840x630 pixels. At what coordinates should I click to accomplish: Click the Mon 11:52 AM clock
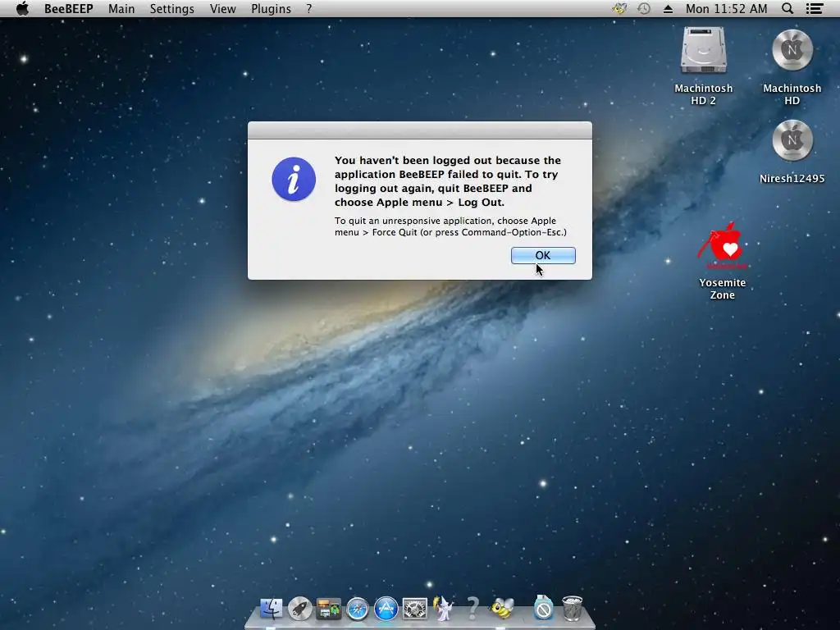click(x=727, y=8)
